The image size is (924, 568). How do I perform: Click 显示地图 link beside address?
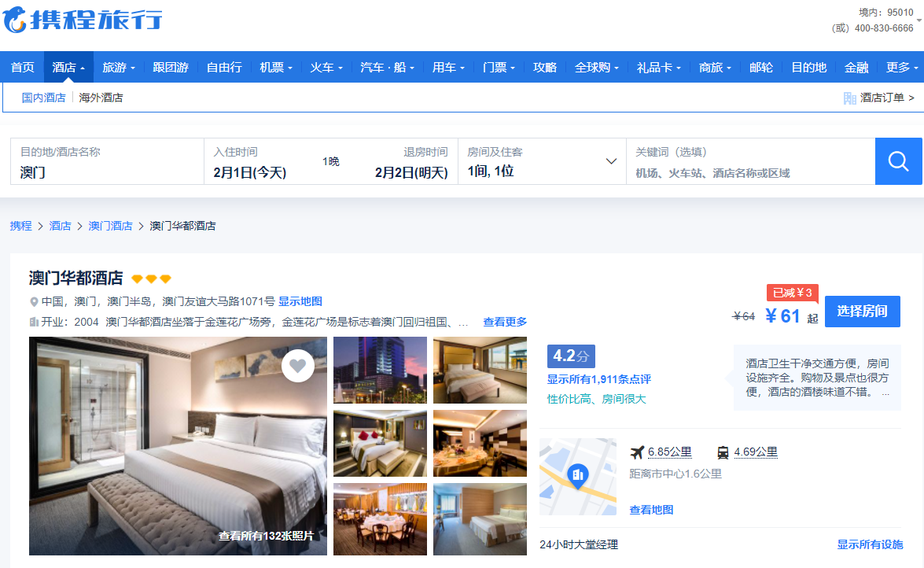[300, 301]
